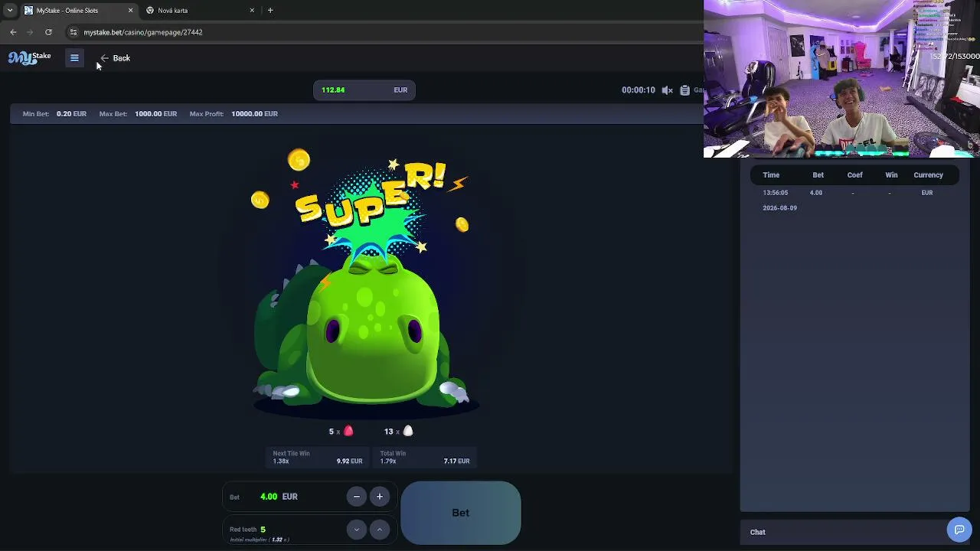Select the 13:56:05 bet history row

(854, 201)
